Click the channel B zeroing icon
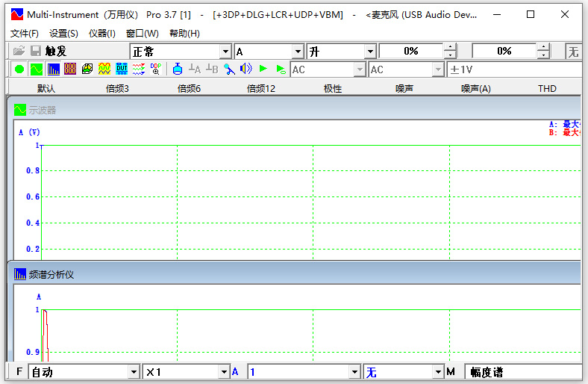Screen dimensions: 588x384 (x=212, y=69)
